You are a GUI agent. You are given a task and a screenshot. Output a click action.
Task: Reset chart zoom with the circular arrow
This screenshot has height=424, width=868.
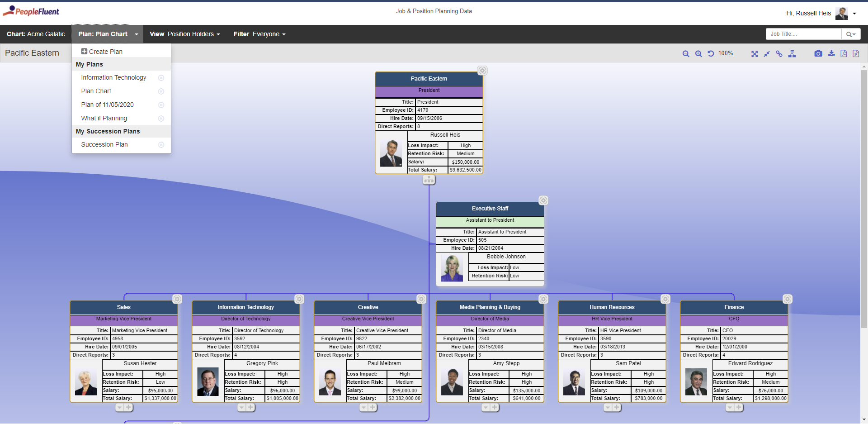(x=711, y=53)
